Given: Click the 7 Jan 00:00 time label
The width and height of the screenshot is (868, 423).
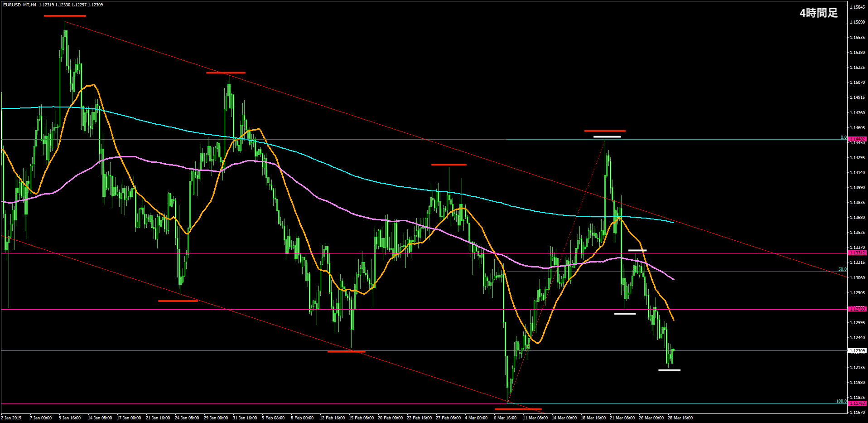Looking at the screenshot, I should click(x=41, y=418).
